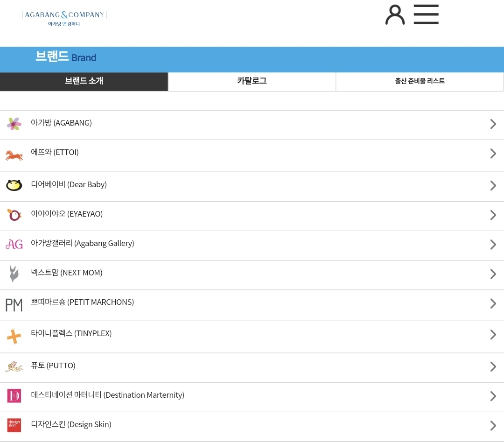The width and height of the screenshot is (504, 443).
Task: Expand the 아가방 (AGABANG) row chevron
Action: click(493, 124)
